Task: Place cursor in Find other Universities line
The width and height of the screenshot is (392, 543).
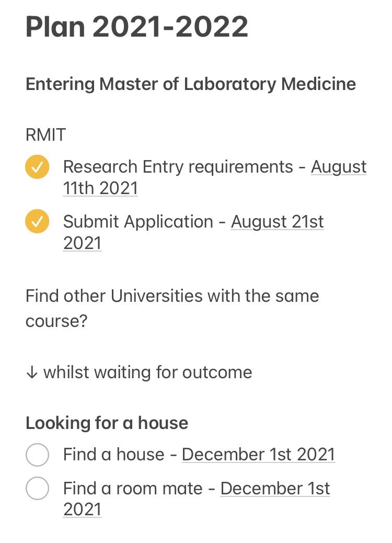Action: click(172, 296)
